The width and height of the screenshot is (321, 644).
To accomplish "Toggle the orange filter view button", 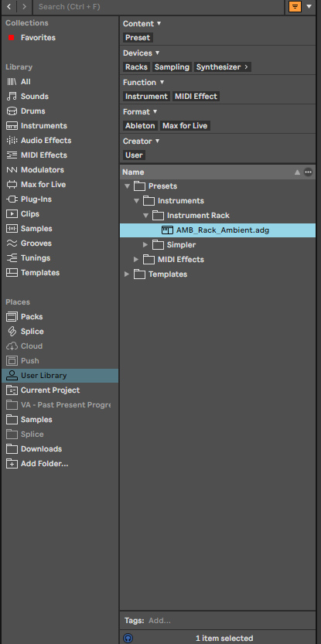I will click(x=295, y=6).
